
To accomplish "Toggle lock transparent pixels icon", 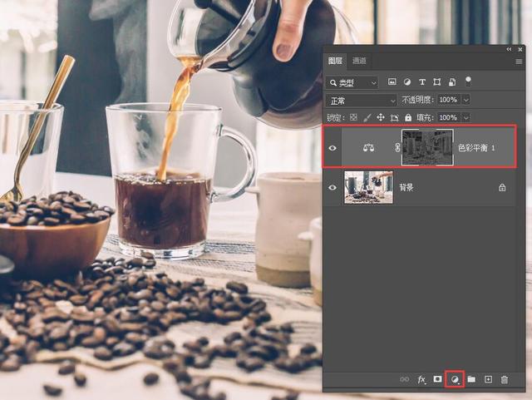I will [x=353, y=117].
